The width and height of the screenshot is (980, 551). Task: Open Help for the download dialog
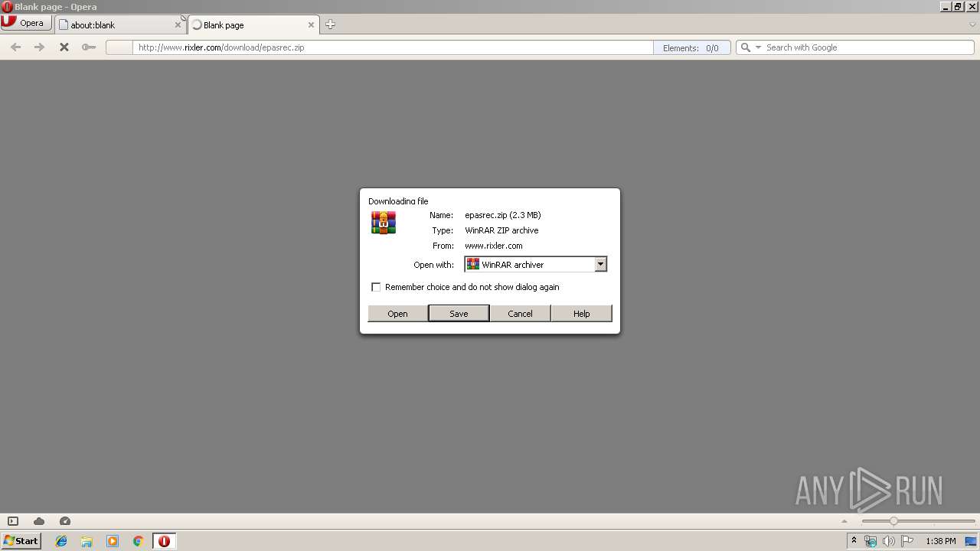[581, 313]
